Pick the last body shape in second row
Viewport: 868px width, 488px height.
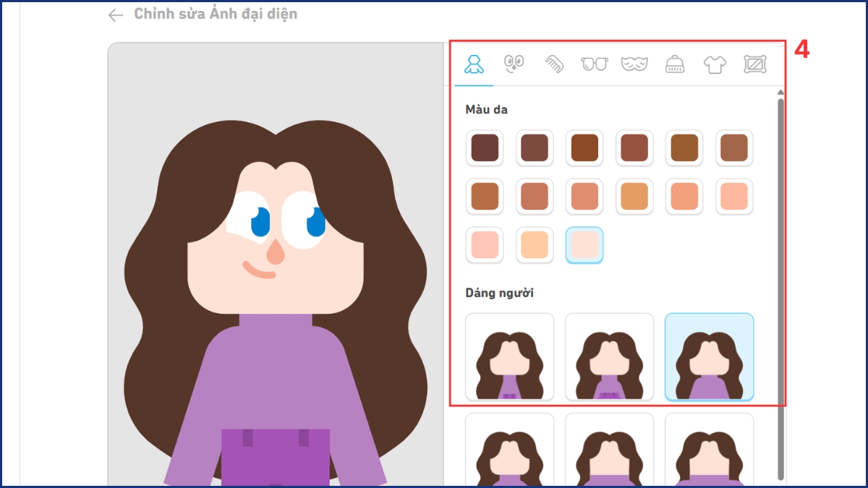point(709,449)
